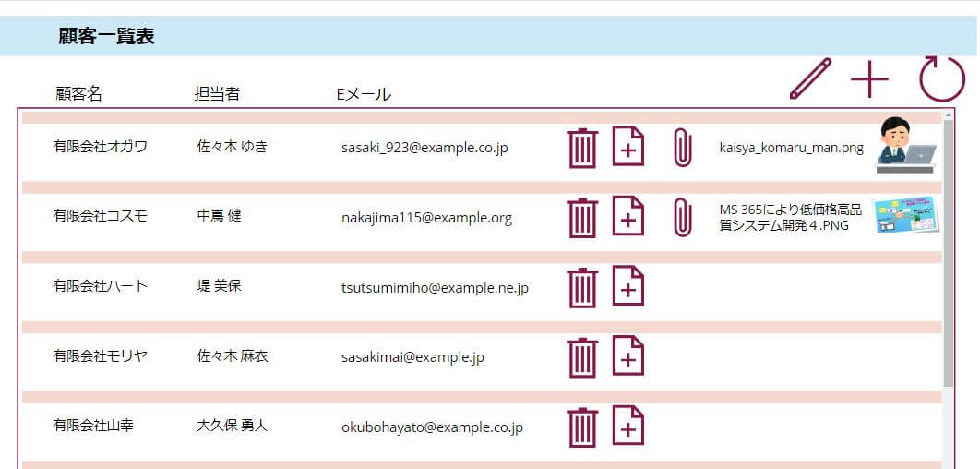Viewport: 980px width, 469px height.
Task: Click the 顧客名 column header
Action: click(78, 94)
